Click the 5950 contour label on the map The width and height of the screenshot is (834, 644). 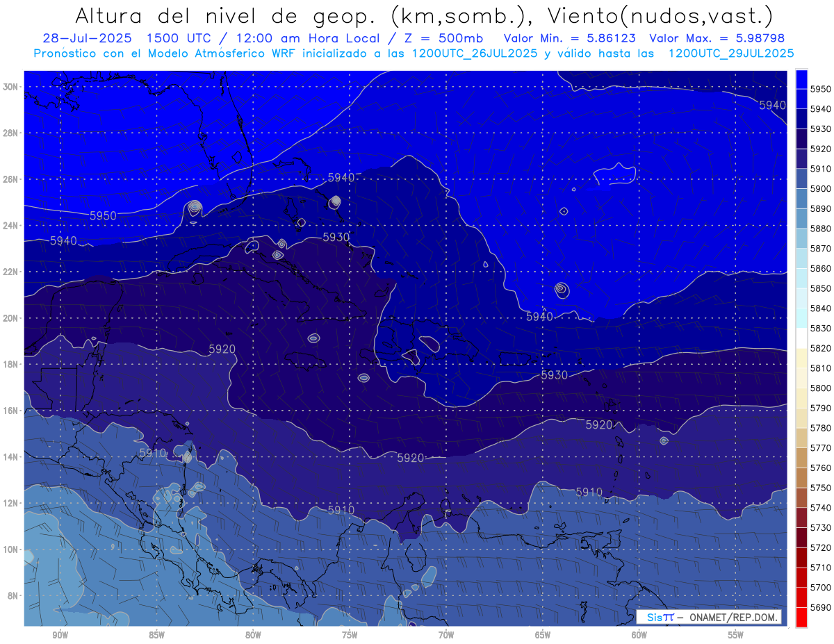click(x=103, y=216)
